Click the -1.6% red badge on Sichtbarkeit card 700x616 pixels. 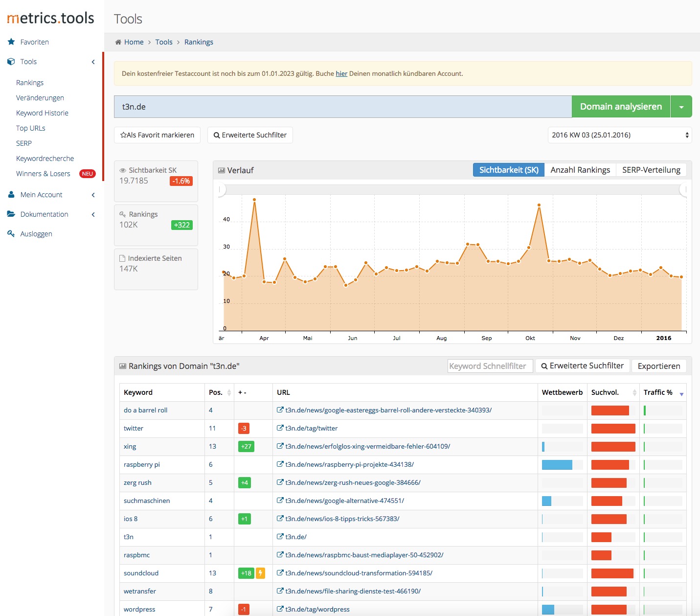tap(181, 181)
